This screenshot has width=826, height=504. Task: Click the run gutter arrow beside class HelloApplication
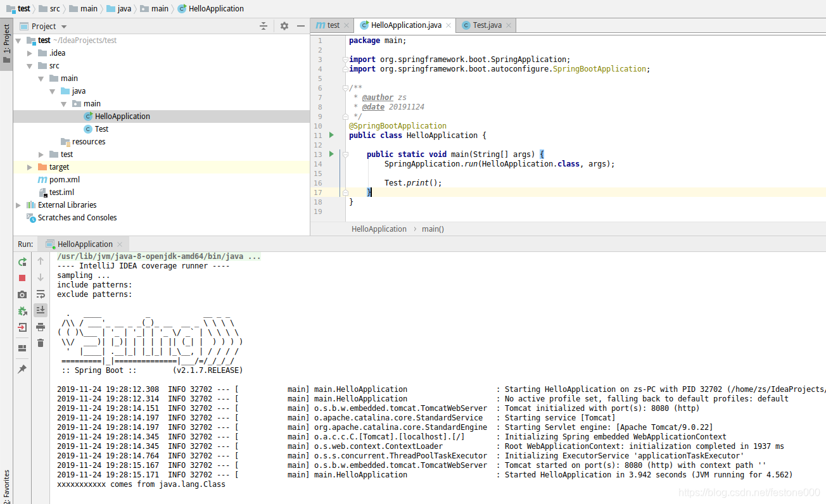(331, 135)
